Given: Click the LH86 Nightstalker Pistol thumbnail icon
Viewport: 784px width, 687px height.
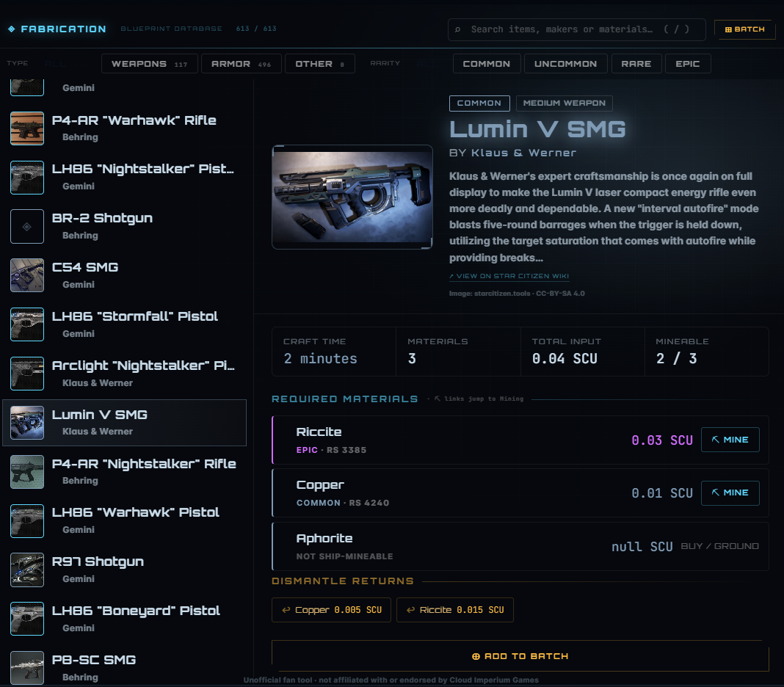Looking at the screenshot, I should pyautogui.click(x=27, y=178).
